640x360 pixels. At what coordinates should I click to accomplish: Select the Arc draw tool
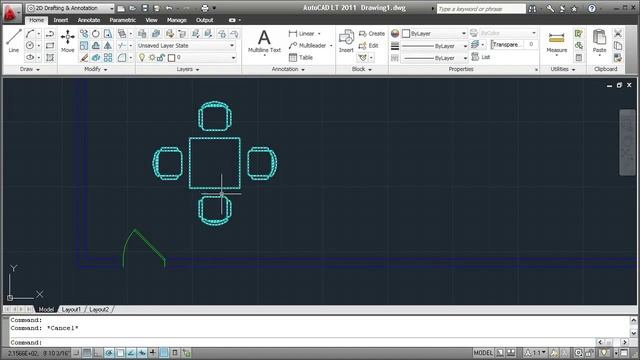(30, 33)
